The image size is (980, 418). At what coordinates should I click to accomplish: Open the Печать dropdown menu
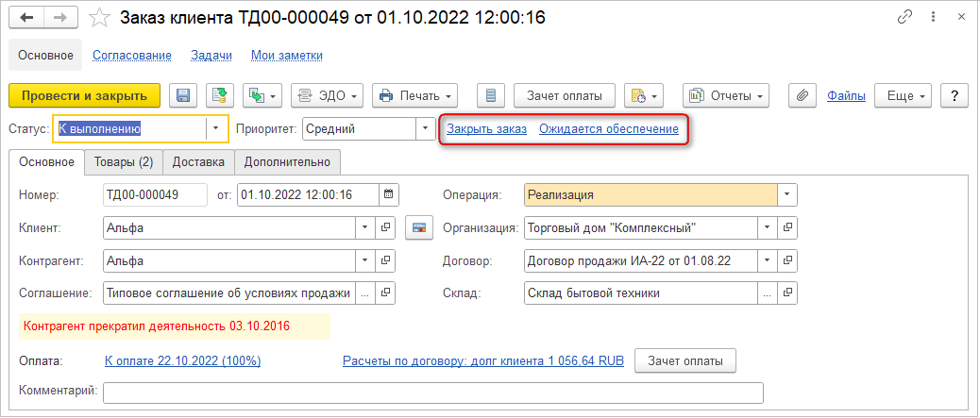[x=415, y=95]
